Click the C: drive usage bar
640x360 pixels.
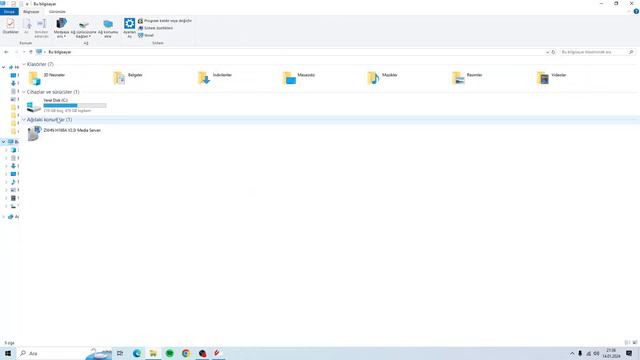click(x=75, y=106)
